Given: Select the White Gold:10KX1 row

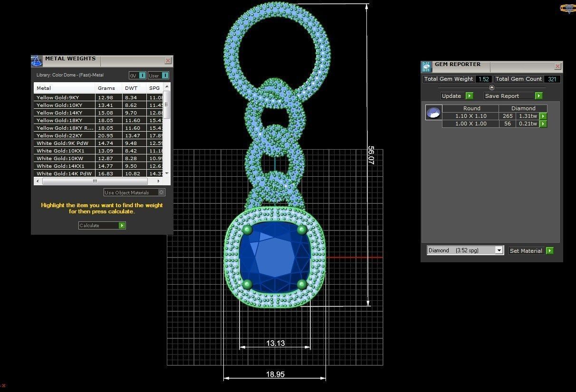Looking at the screenshot, I should tap(98, 151).
